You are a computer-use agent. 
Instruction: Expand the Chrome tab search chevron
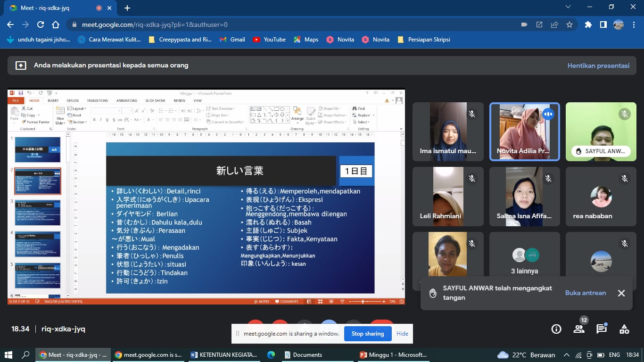pos(568,7)
